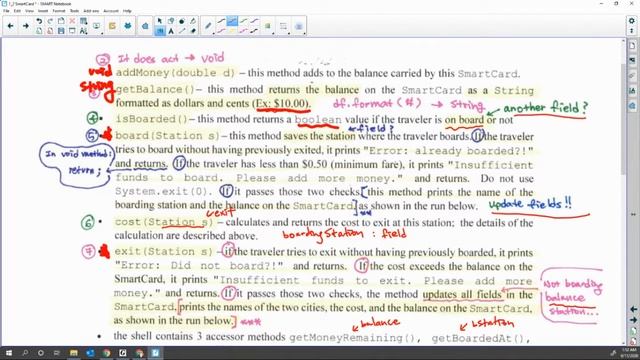Open the Format menu
The width and height of the screenshot is (640, 360).
(x=59, y=11)
